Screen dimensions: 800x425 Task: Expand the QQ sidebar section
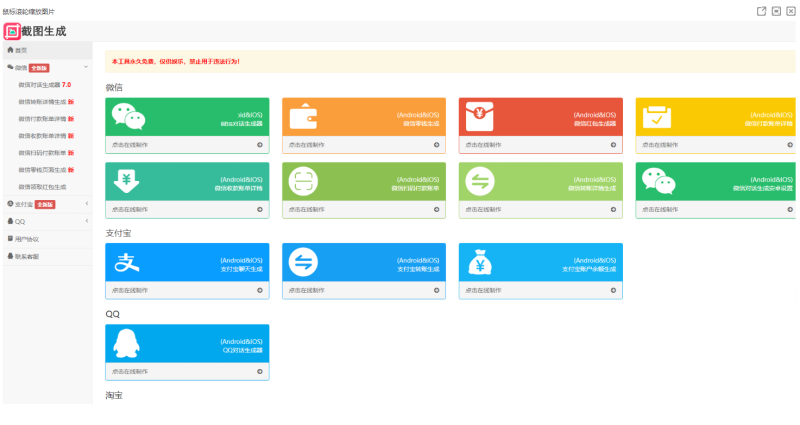(x=86, y=221)
